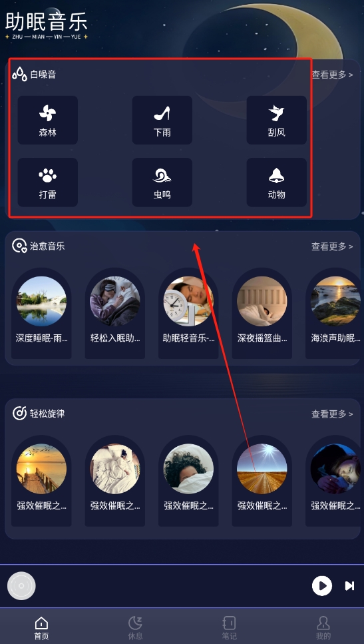
Task: Expand 查看更多 for 轻松旋律 section
Action: pos(332,414)
